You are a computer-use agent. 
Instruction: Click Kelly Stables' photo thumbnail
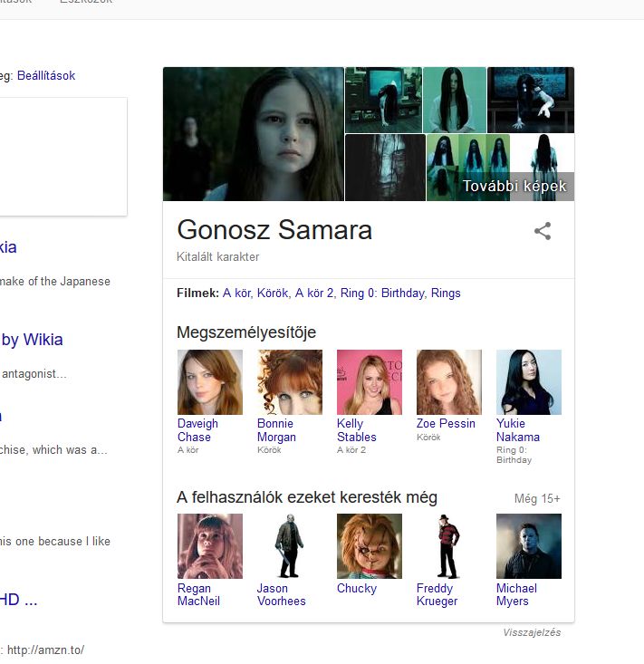coord(370,382)
